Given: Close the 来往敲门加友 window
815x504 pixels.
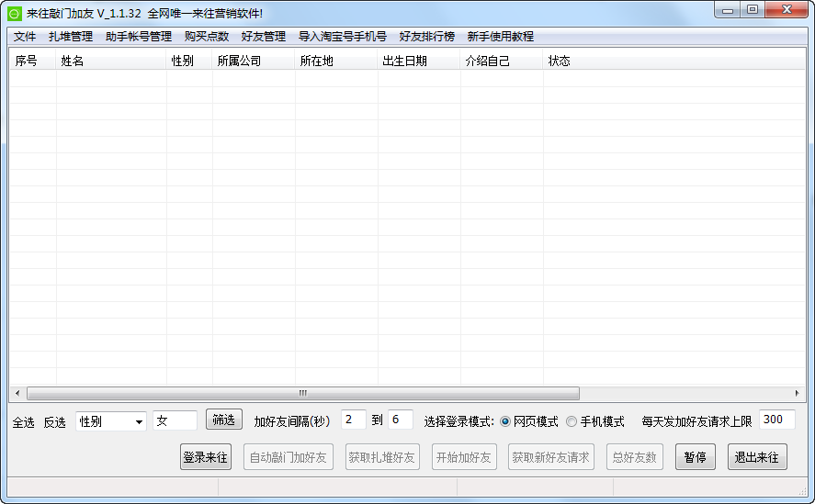Looking at the screenshot, I should point(787,10).
